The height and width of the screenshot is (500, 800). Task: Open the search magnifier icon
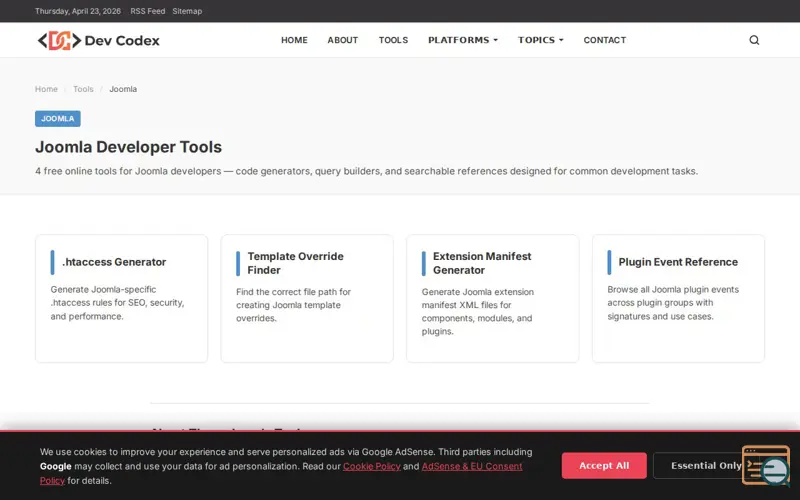pos(754,40)
